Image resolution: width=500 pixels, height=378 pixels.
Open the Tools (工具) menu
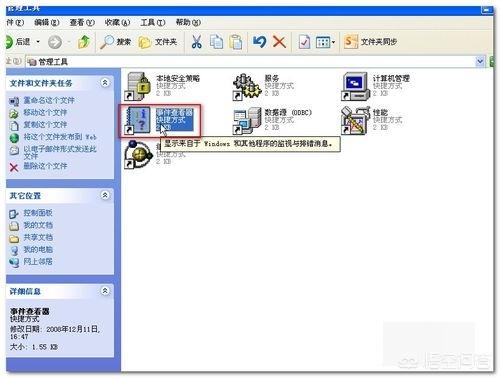point(152,23)
